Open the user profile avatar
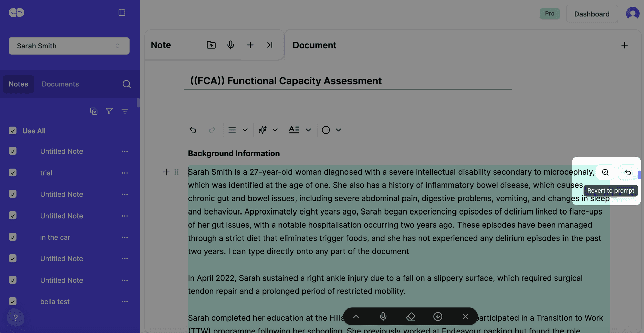Viewport: 644px width, 333px height. [x=633, y=14]
